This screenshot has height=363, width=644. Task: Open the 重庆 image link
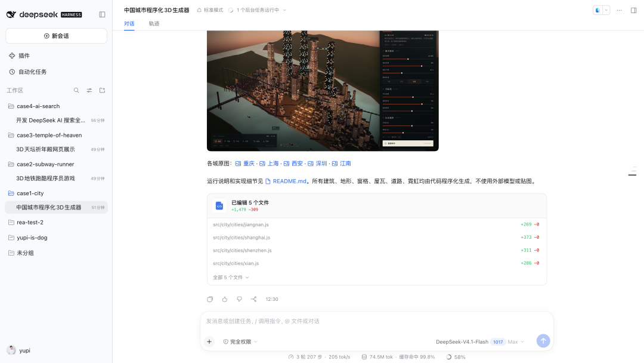(x=245, y=163)
